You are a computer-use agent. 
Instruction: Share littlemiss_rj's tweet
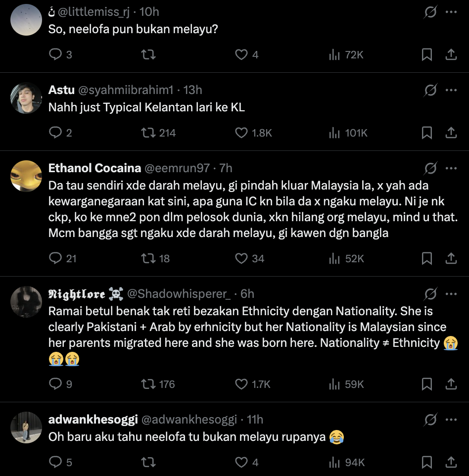point(451,54)
